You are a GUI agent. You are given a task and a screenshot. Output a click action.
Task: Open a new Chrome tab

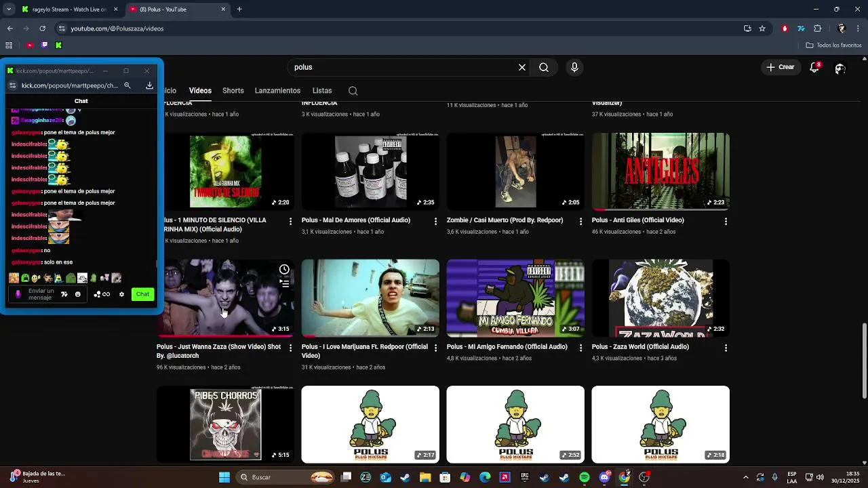[x=239, y=9]
